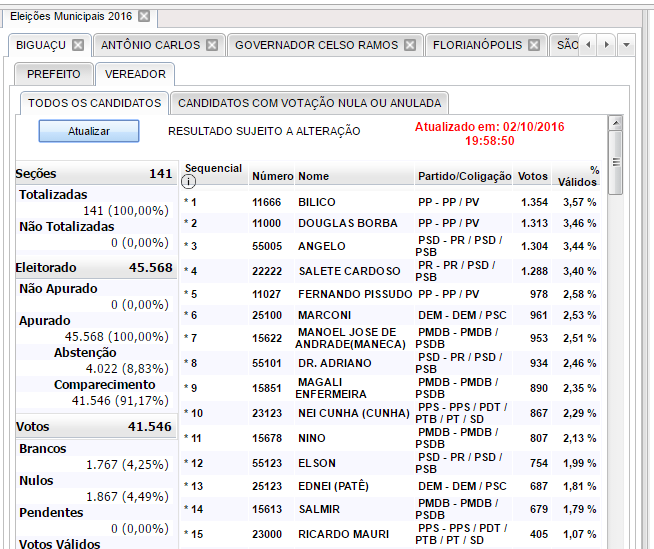Screen dimensions: 654x549
Task: Close the Eleições Municipais 2016 tab
Action: click(144, 16)
